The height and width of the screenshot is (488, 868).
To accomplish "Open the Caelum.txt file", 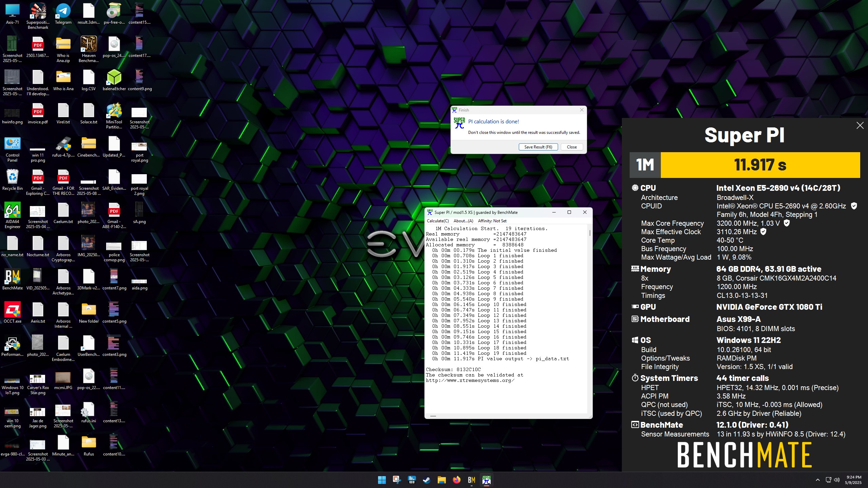I will (63, 213).
